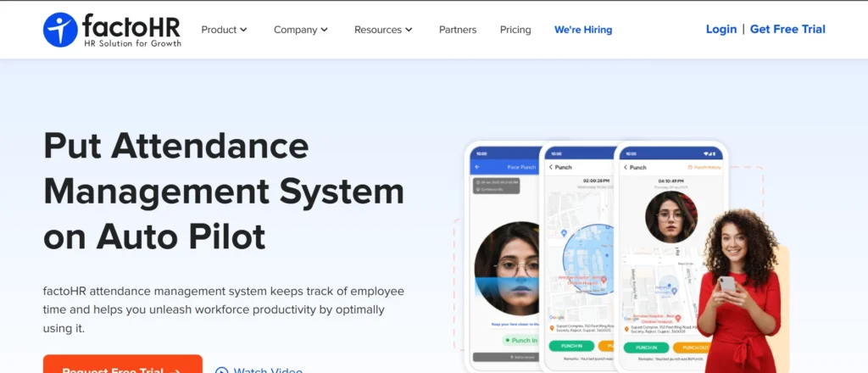Screen dimensions: 868x373
Task: Open the Product dropdown menu
Action: tap(224, 30)
